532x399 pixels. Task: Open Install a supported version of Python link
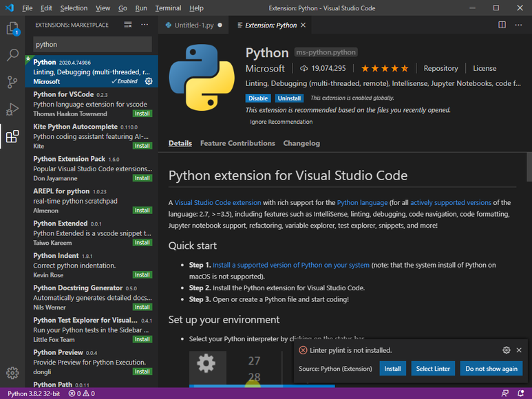(x=291, y=265)
